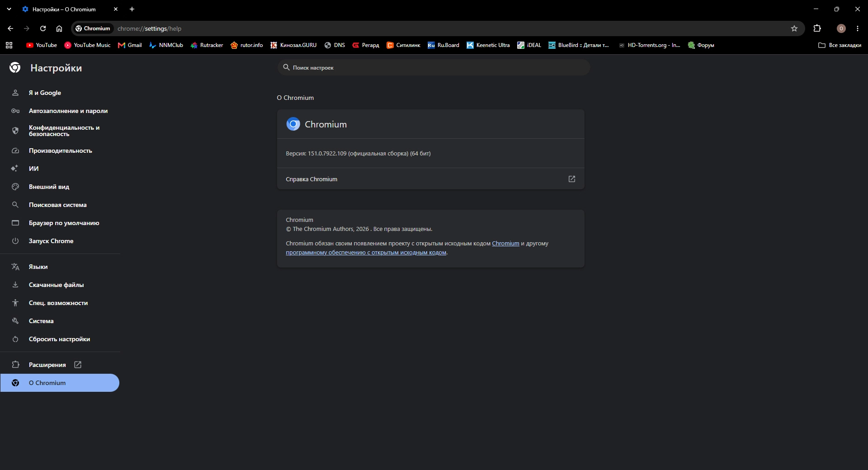Open Производительность settings section

(60, 150)
